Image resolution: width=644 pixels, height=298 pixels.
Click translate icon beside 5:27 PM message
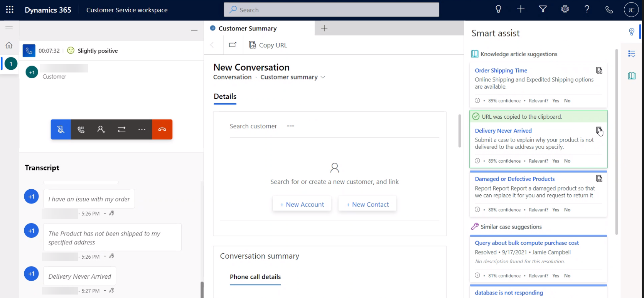click(111, 291)
